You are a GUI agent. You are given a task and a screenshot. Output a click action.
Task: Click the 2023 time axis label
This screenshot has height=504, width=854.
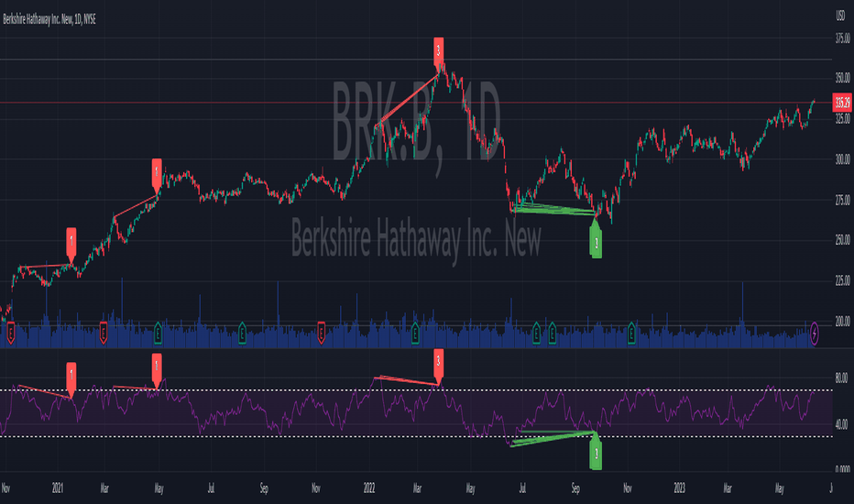click(679, 488)
